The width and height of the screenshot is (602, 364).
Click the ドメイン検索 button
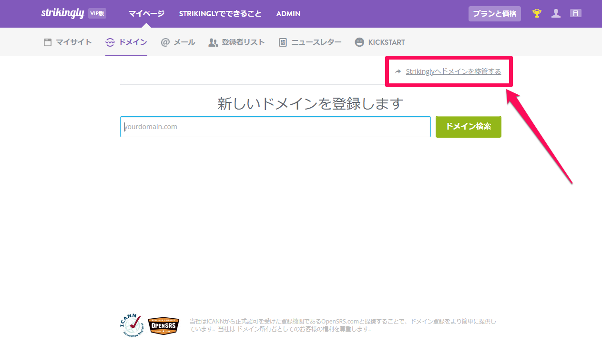[469, 127]
